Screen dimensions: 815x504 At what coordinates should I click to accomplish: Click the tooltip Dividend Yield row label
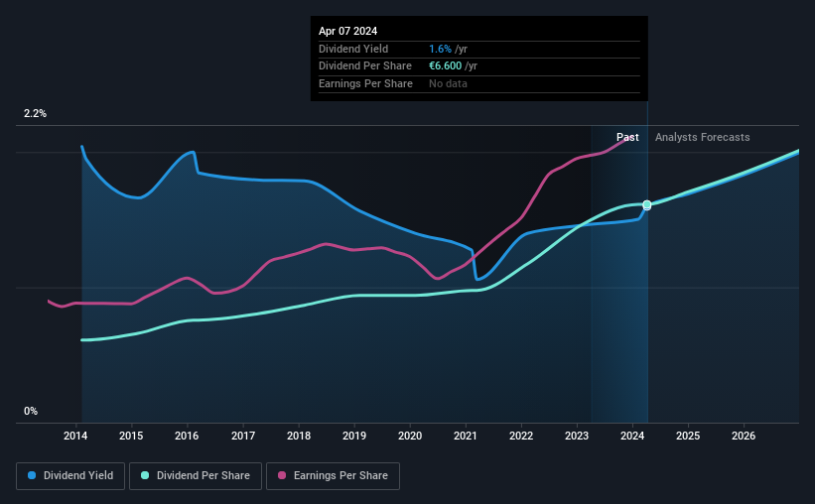click(x=353, y=49)
